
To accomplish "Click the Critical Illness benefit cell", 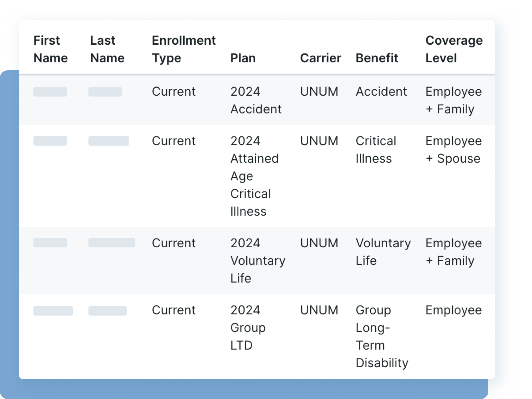I will click(376, 150).
